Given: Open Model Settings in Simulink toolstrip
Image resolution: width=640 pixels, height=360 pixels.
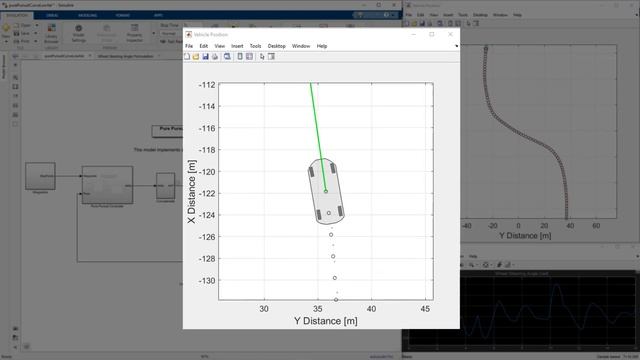Looking at the screenshot, I should [78, 33].
